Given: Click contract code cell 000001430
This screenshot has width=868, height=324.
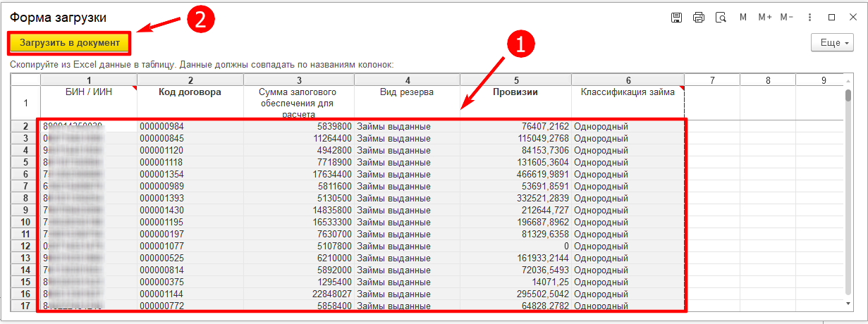Looking at the screenshot, I should click(190, 210).
